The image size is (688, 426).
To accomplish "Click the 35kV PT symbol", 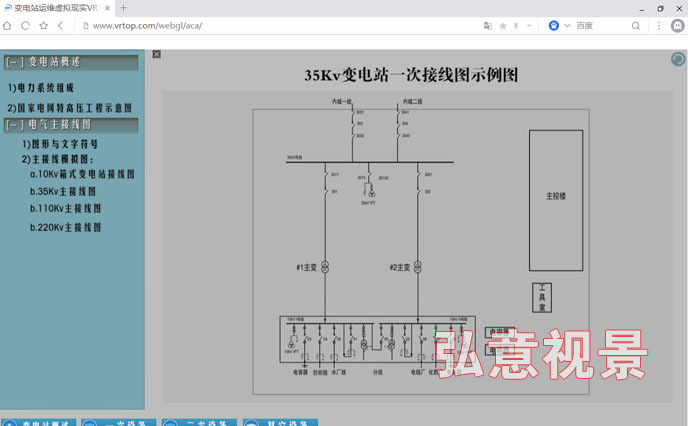I will click(x=369, y=190).
